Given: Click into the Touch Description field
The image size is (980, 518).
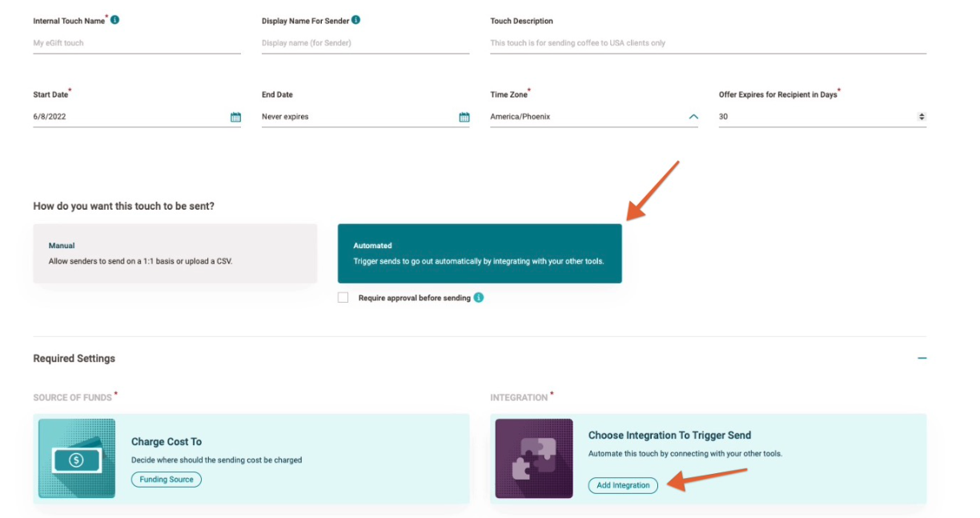Looking at the screenshot, I should coord(707,43).
